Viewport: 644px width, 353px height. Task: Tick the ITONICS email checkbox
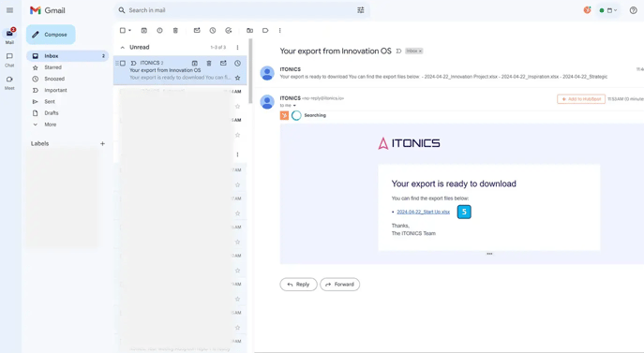pyautogui.click(x=123, y=64)
